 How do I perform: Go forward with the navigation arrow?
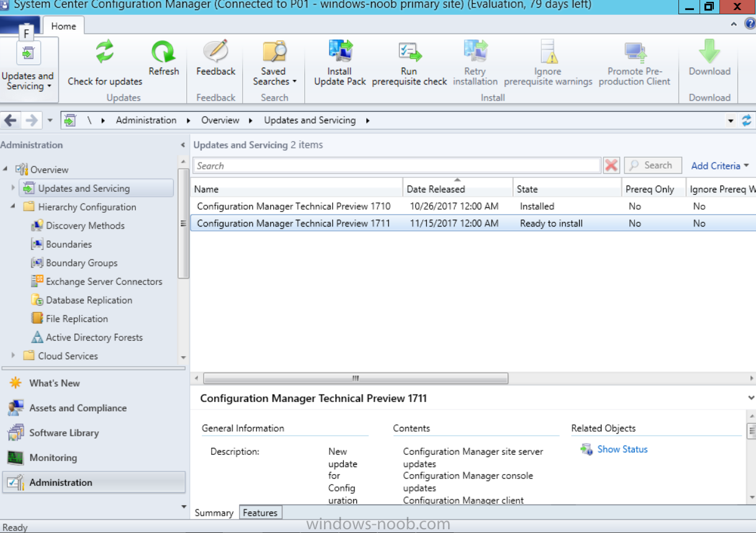click(x=31, y=120)
